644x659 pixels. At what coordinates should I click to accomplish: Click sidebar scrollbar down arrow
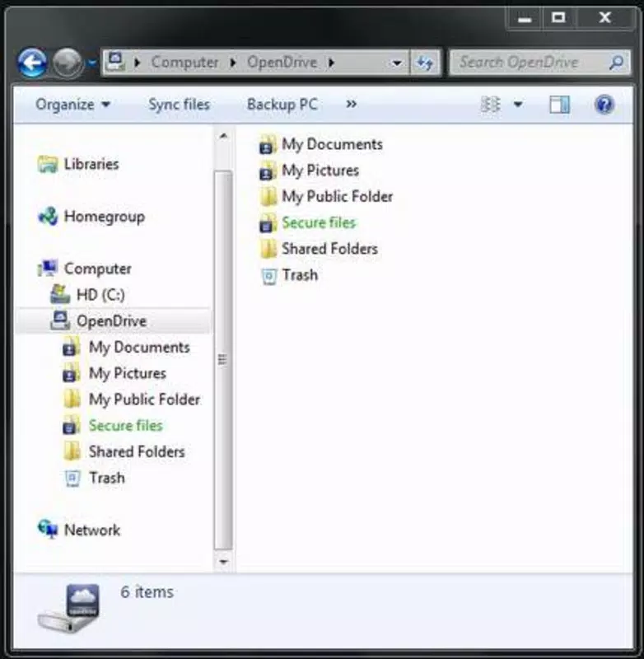pos(223,562)
